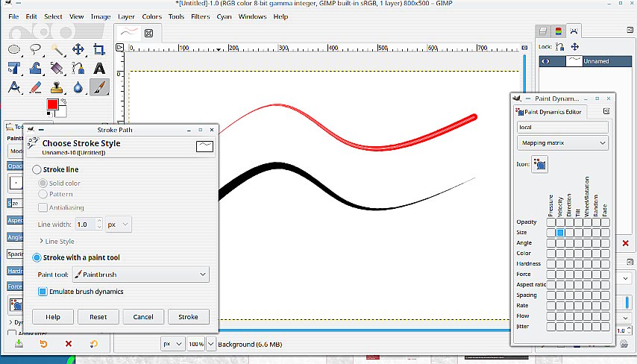Expand the Dynamics options in tool options
This screenshot has width=637, height=364.
click(10, 322)
